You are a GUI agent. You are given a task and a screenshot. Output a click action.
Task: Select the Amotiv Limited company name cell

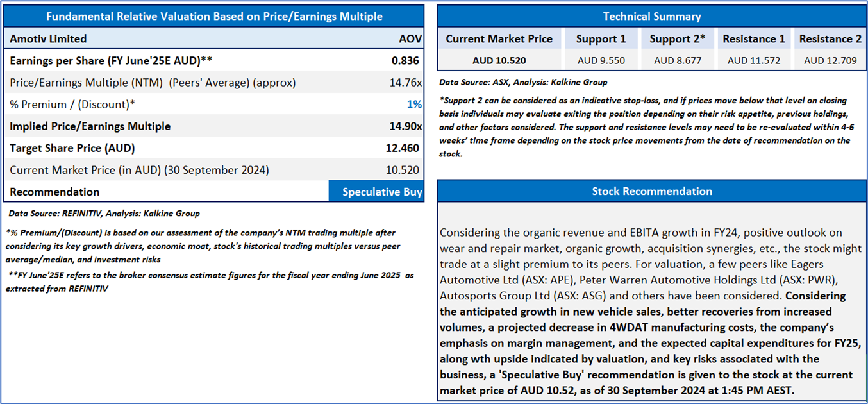point(48,39)
